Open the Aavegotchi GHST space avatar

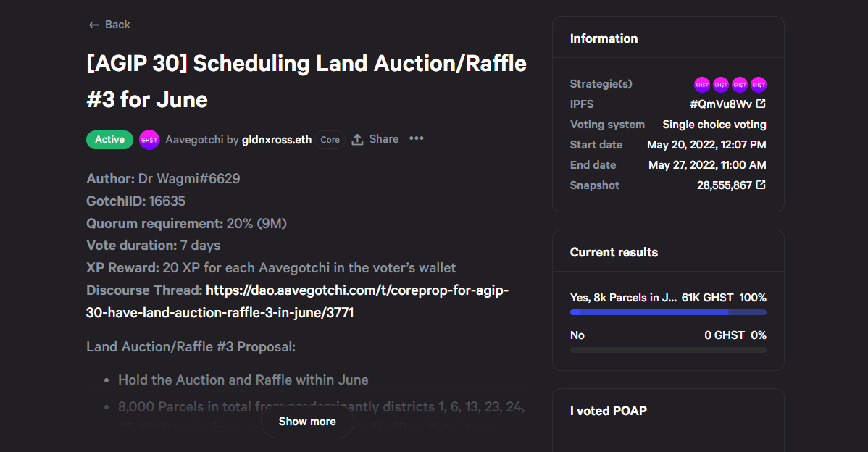(149, 139)
